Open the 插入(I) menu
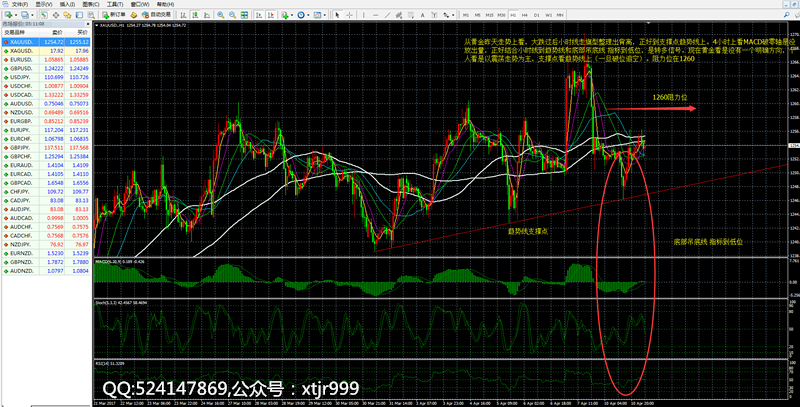The width and height of the screenshot is (800, 407). click(67, 4)
